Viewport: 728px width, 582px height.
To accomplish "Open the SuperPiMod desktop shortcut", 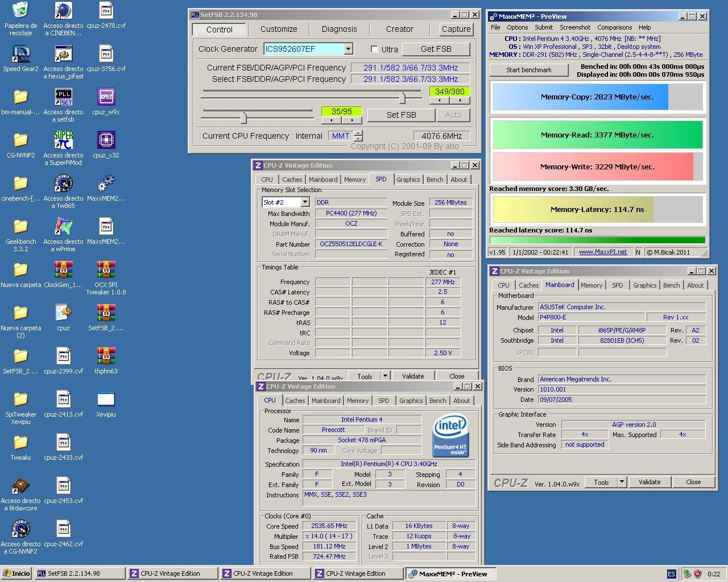I will coord(63,140).
